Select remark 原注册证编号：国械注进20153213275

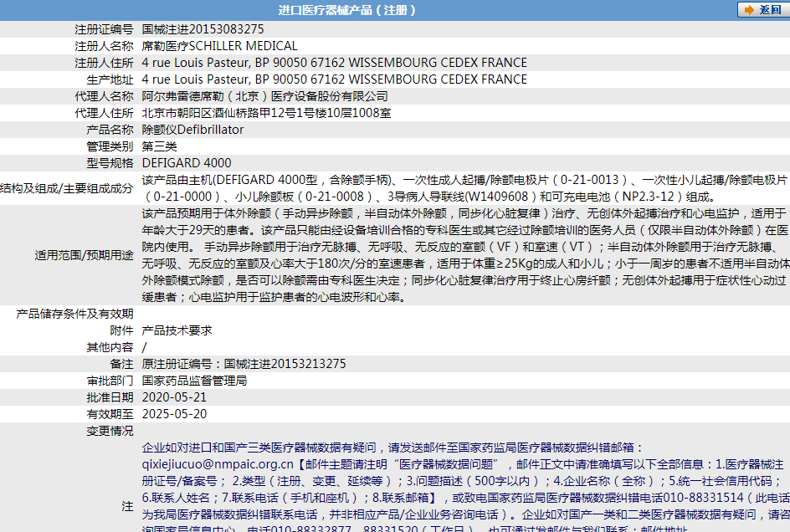[x=244, y=364]
